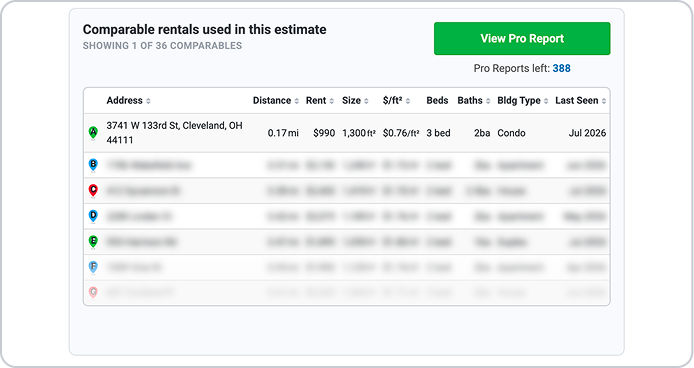Sort table by Last Seen column arrows
This screenshot has height=368, width=694.
click(x=604, y=101)
